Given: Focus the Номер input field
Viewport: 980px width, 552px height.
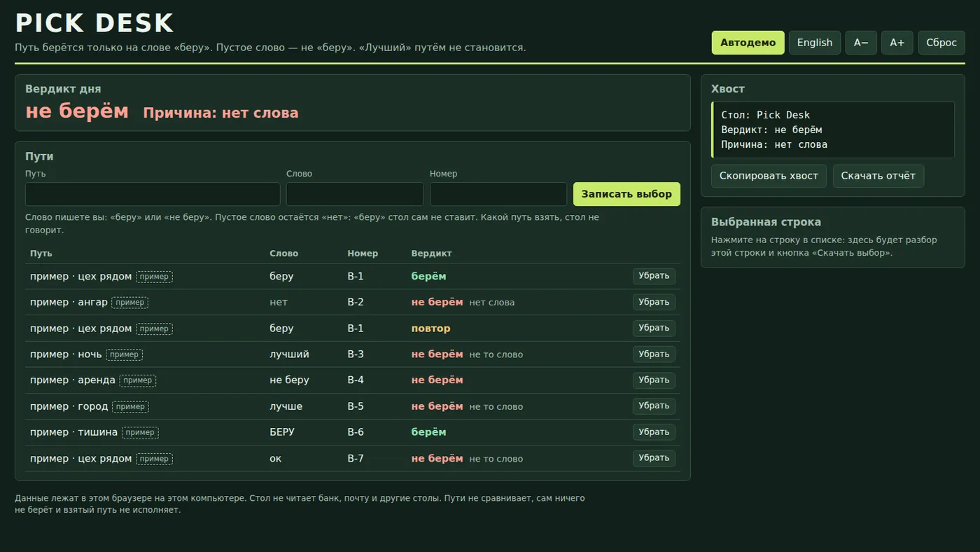Looking at the screenshot, I should point(498,194).
